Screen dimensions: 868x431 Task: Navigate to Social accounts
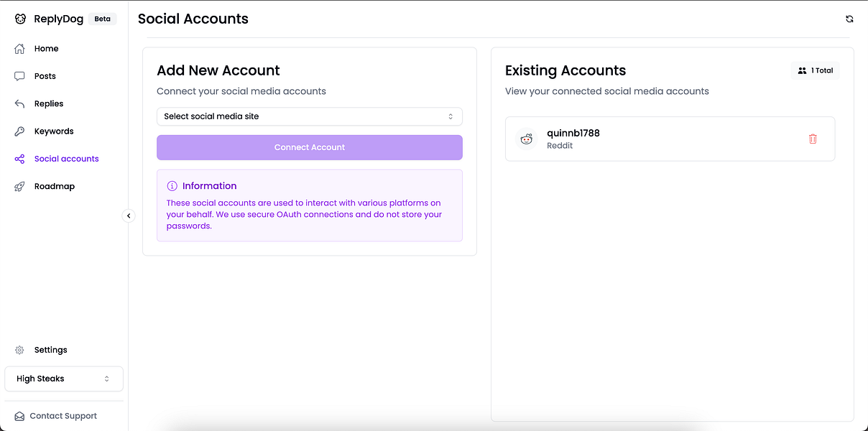[x=66, y=159]
